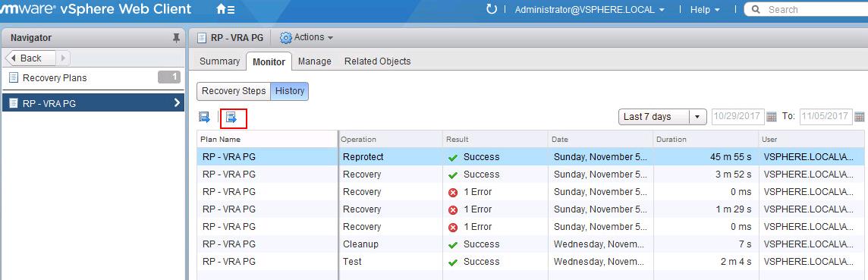Click the Reprotect row success checkmark
The image size is (868, 280).
[453, 158]
